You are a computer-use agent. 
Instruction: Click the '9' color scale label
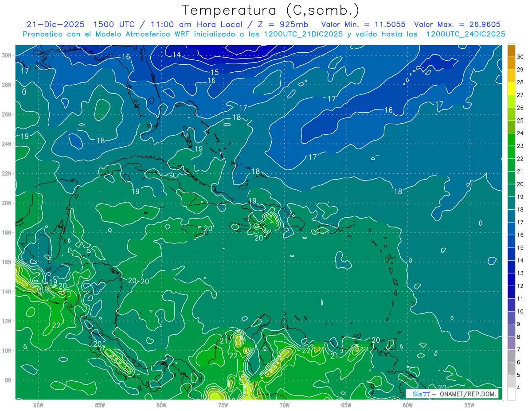[x=519, y=324]
